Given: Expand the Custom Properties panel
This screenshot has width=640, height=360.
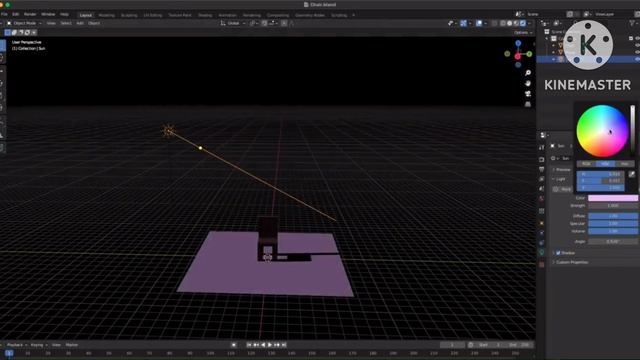Looking at the screenshot, I should 572,262.
